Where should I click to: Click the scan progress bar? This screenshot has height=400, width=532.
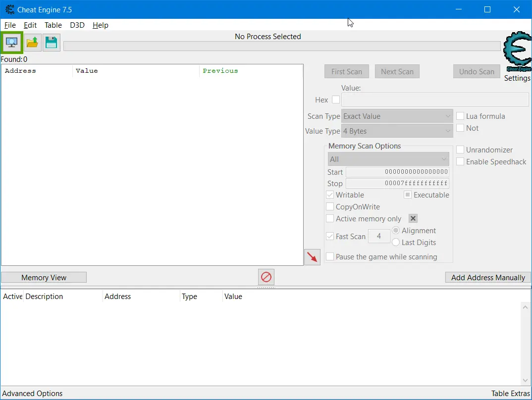pos(282,46)
